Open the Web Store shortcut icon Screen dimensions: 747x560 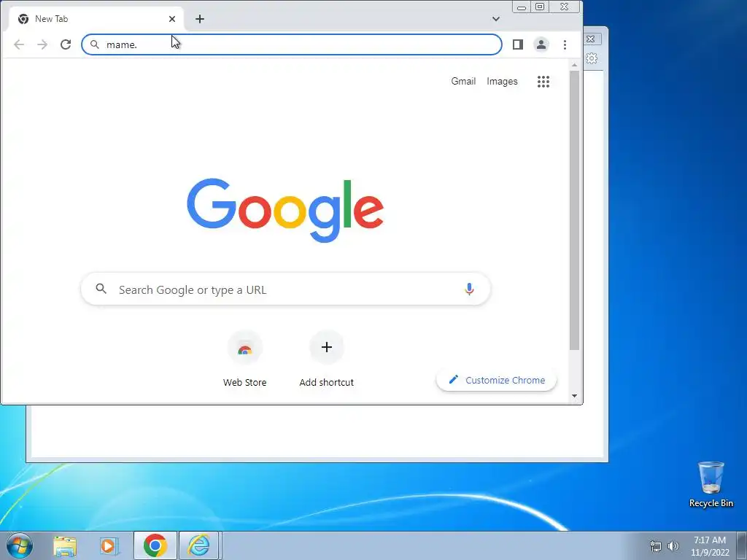click(245, 348)
